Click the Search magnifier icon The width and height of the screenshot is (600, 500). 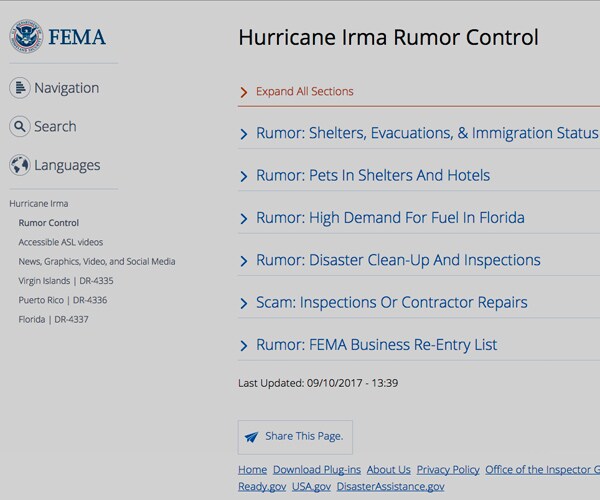pyautogui.click(x=20, y=127)
